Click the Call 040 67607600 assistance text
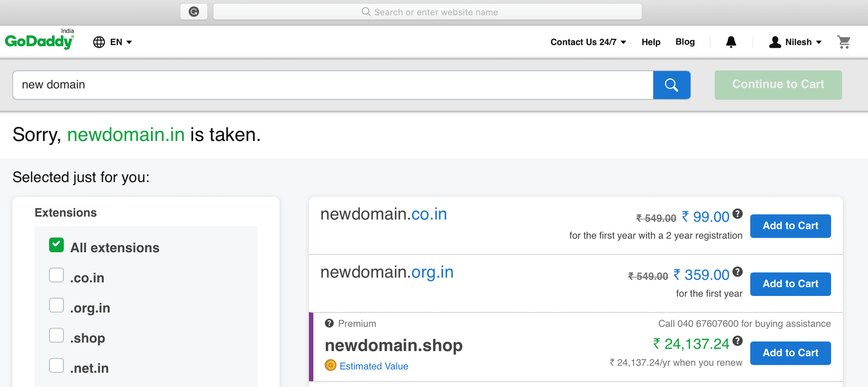 744,324
